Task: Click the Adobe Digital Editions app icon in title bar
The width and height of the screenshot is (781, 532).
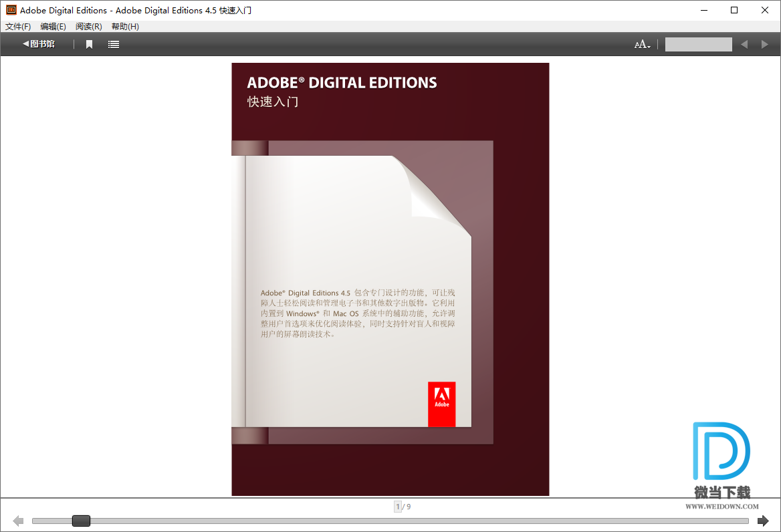Action: click(11, 10)
